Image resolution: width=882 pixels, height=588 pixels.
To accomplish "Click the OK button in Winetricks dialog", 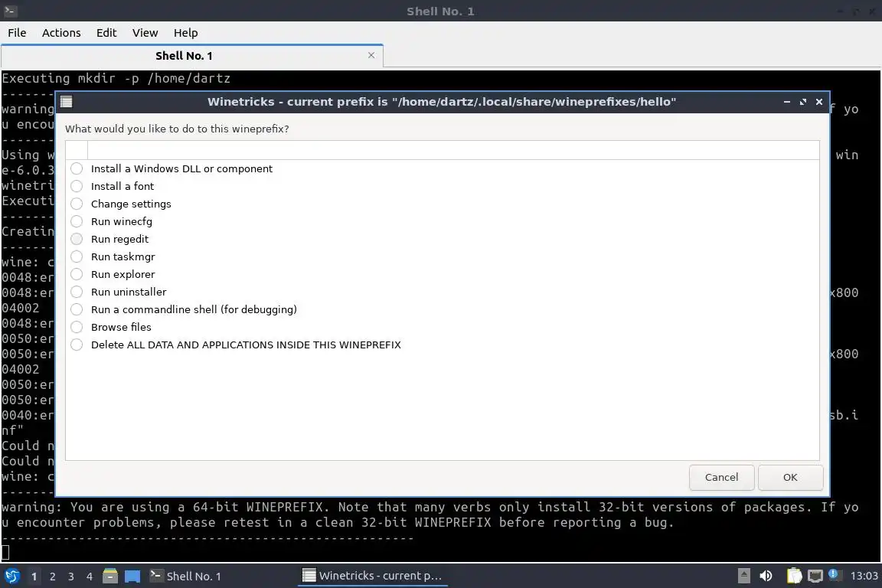I will tap(790, 477).
